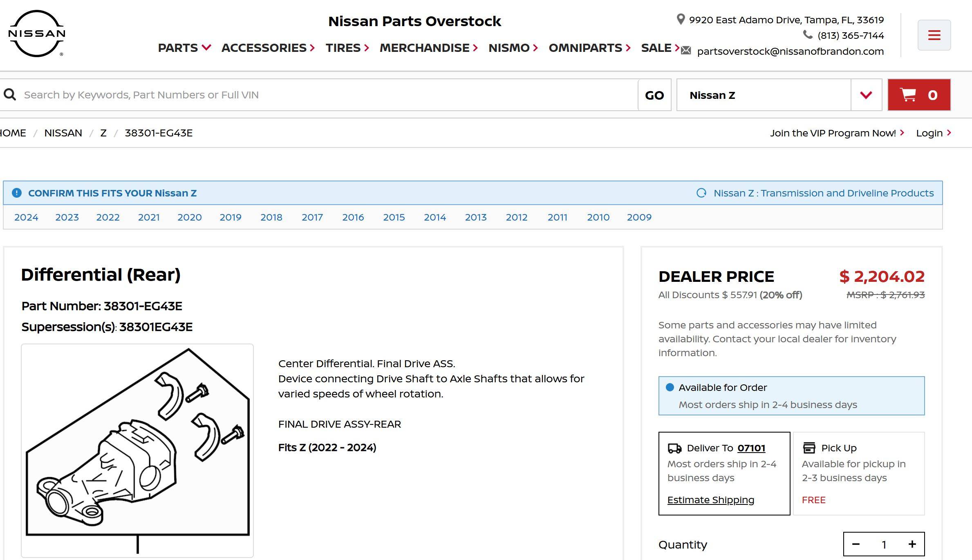Click the Login link

click(x=934, y=133)
